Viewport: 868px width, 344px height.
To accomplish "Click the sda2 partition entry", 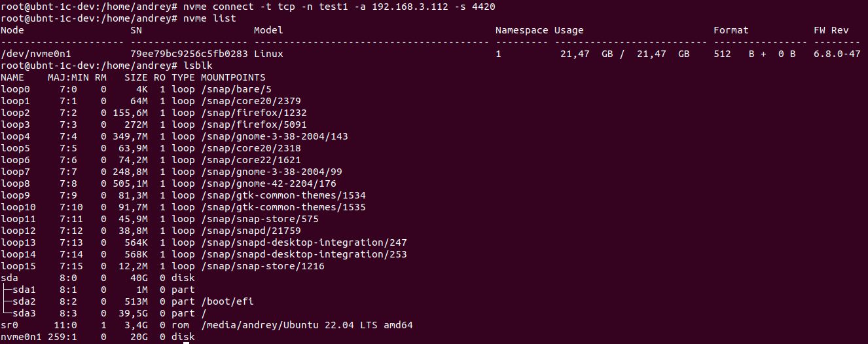I will [x=24, y=301].
